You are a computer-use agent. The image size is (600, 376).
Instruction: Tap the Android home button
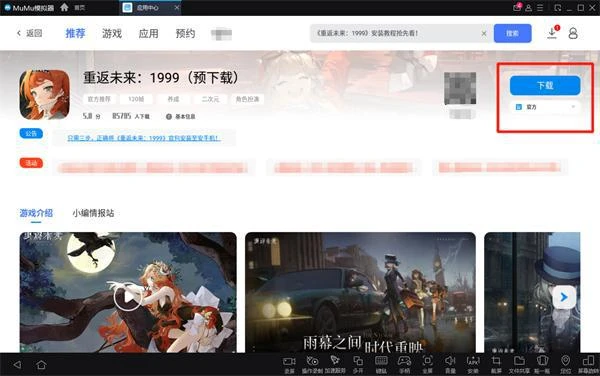[x=41, y=365]
